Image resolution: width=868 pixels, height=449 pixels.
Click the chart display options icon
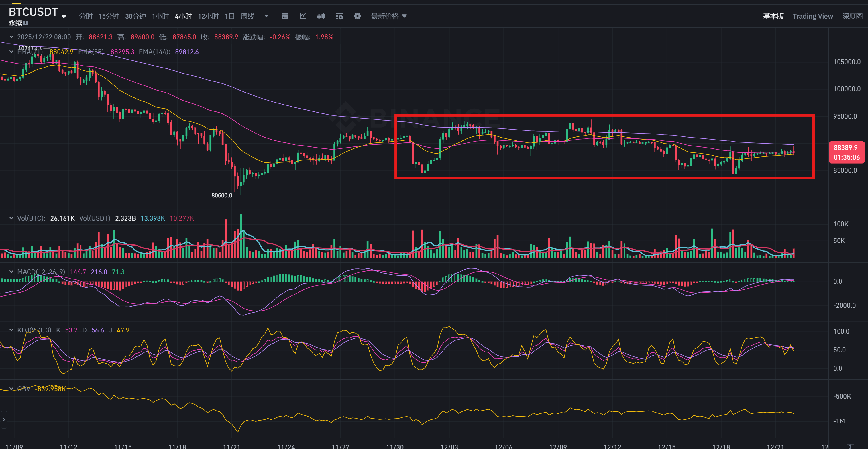point(339,16)
